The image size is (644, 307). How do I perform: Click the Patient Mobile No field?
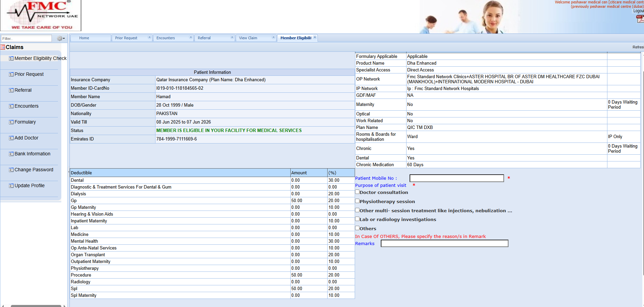point(456,178)
